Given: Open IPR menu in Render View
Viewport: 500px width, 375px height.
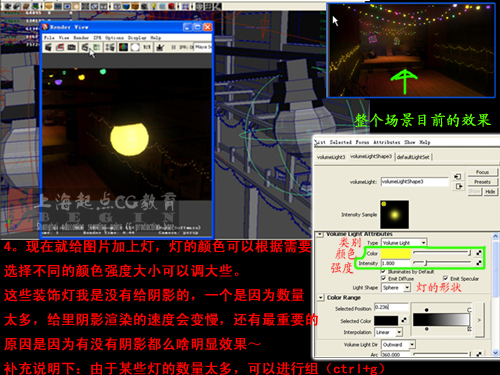Looking at the screenshot, I should point(97,38).
